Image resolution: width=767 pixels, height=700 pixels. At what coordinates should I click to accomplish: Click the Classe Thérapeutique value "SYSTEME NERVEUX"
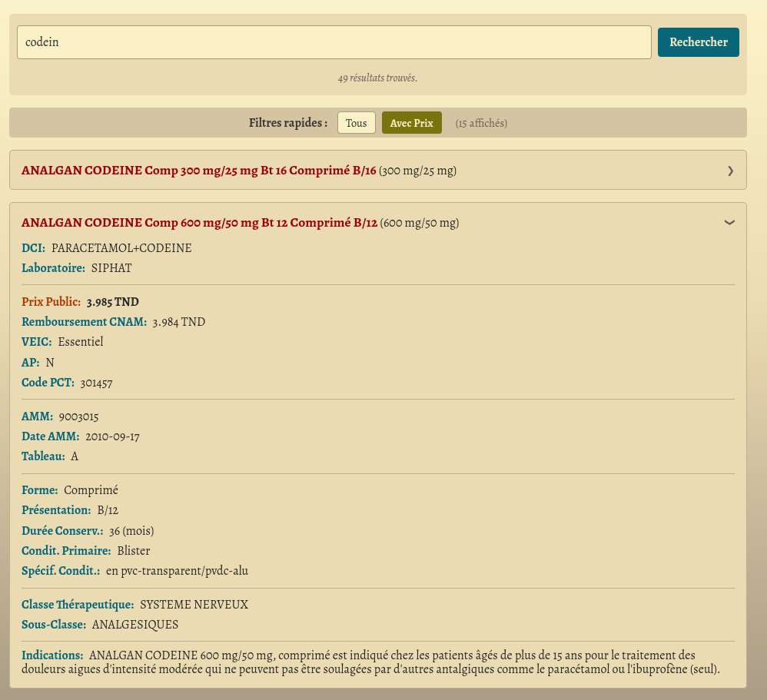click(194, 605)
